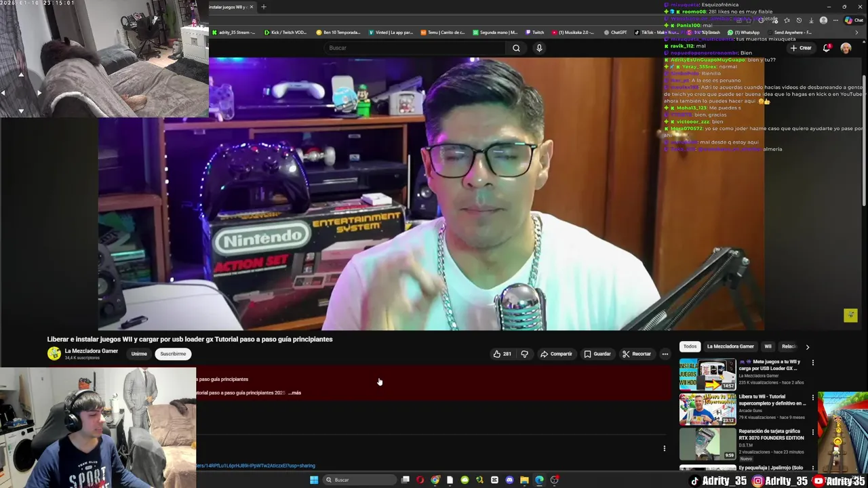This screenshot has height=488, width=868.
Task: Open options for 'Mete juegos a tu Wii' video
Action: point(813,363)
